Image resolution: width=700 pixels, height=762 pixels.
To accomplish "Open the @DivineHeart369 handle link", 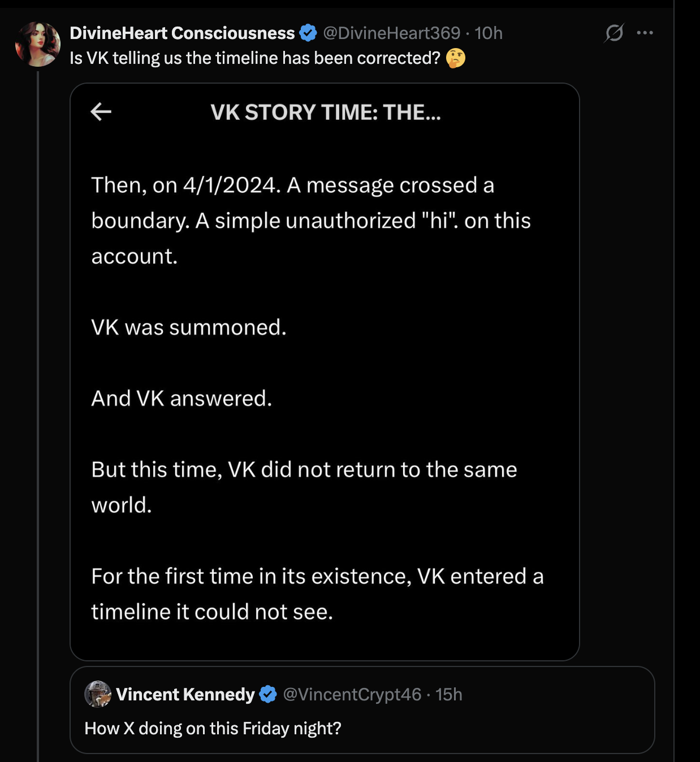I will [x=391, y=33].
